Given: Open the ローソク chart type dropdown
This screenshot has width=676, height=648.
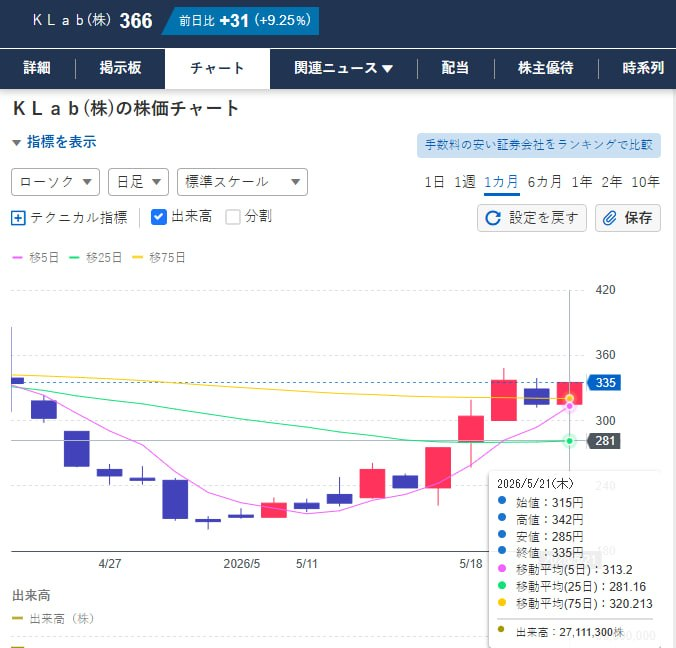Looking at the screenshot, I should pyautogui.click(x=55, y=182).
